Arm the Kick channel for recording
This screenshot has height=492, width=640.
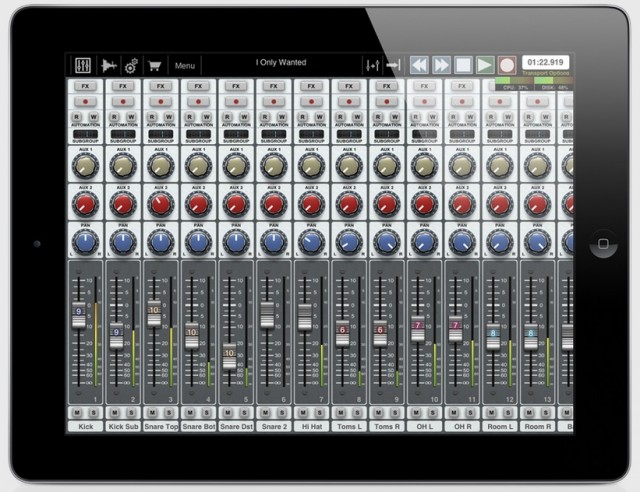click(x=85, y=101)
